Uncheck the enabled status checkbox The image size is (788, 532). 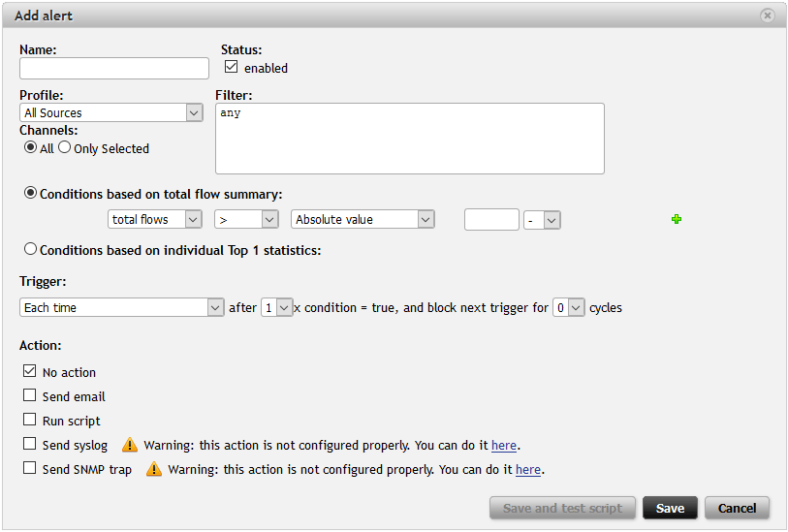coord(231,67)
